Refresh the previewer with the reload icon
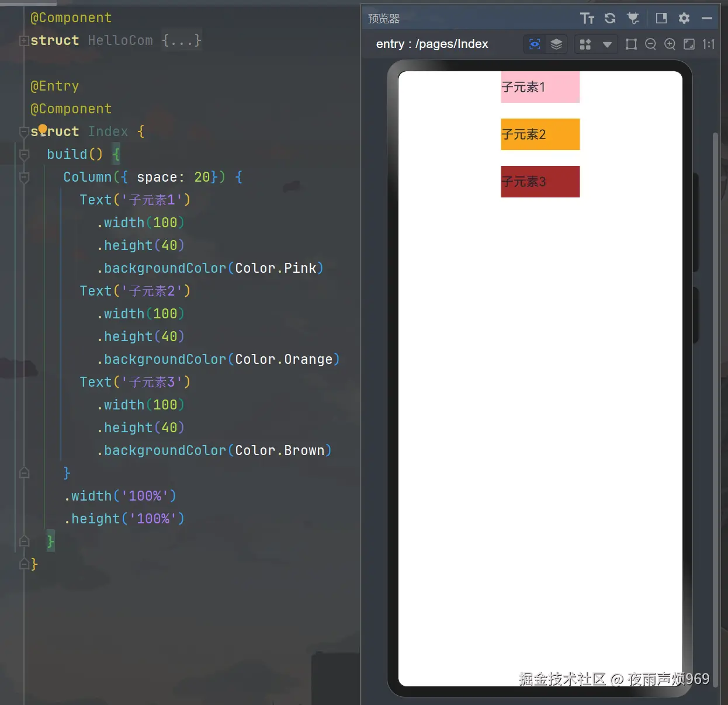 pyautogui.click(x=610, y=18)
